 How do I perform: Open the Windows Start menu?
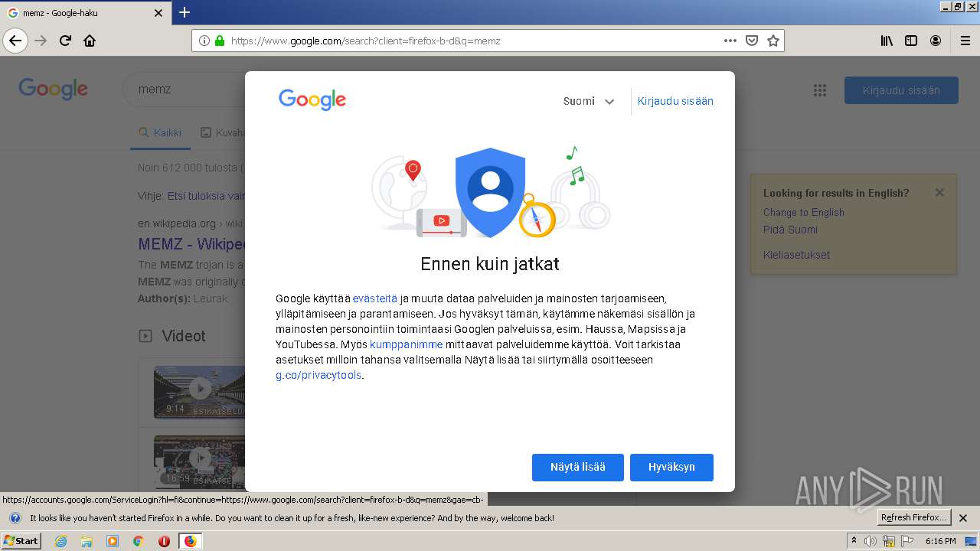(x=21, y=541)
